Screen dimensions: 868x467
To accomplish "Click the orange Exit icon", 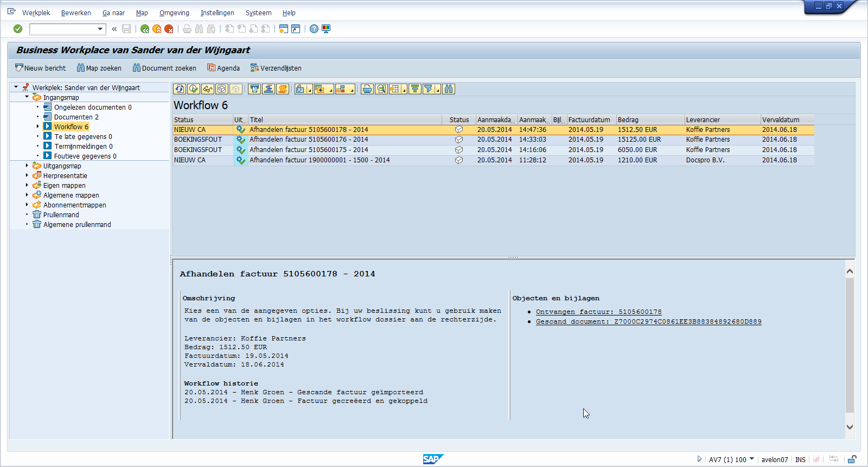I will coord(157,29).
